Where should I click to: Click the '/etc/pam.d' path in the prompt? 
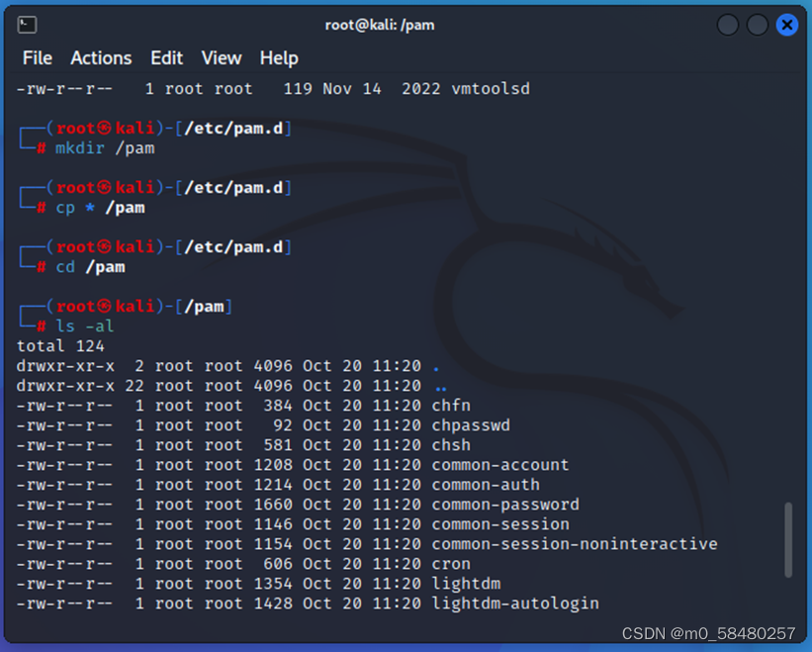click(236, 128)
